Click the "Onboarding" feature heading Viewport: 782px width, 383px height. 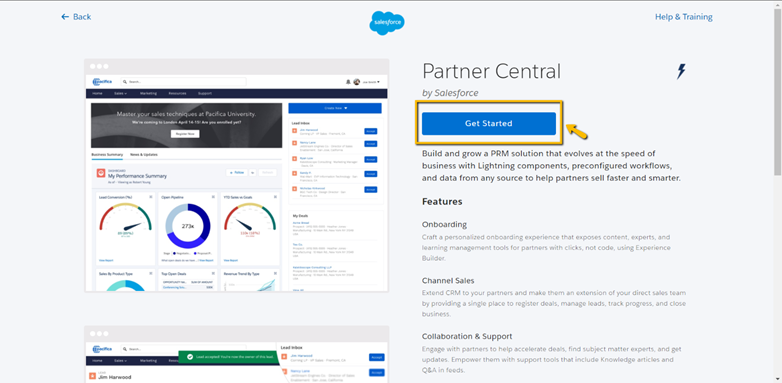pos(444,224)
